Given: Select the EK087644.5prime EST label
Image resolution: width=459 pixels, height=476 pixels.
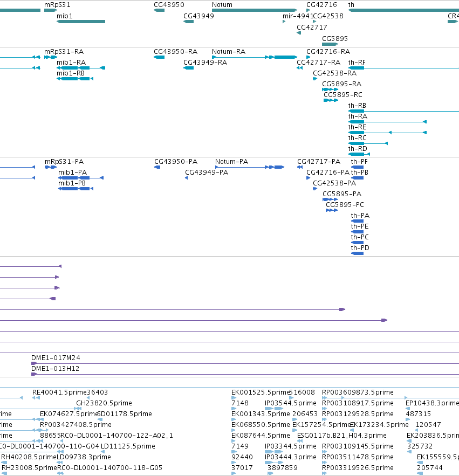Looking at the screenshot, I should click(x=261, y=436).
